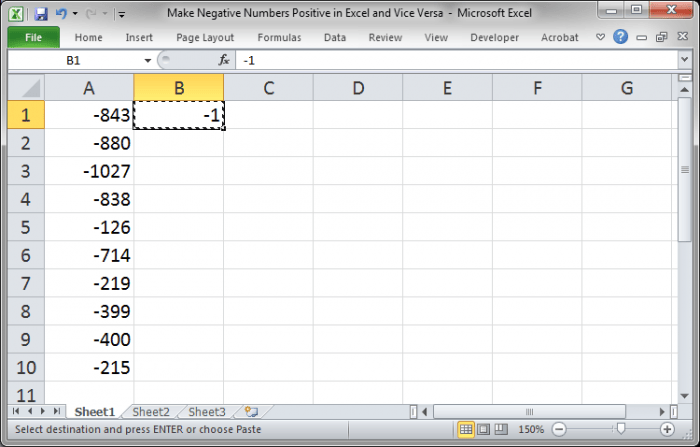Zoom in with the plus button
This screenshot has width=700, height=447.
coord(667,430)
